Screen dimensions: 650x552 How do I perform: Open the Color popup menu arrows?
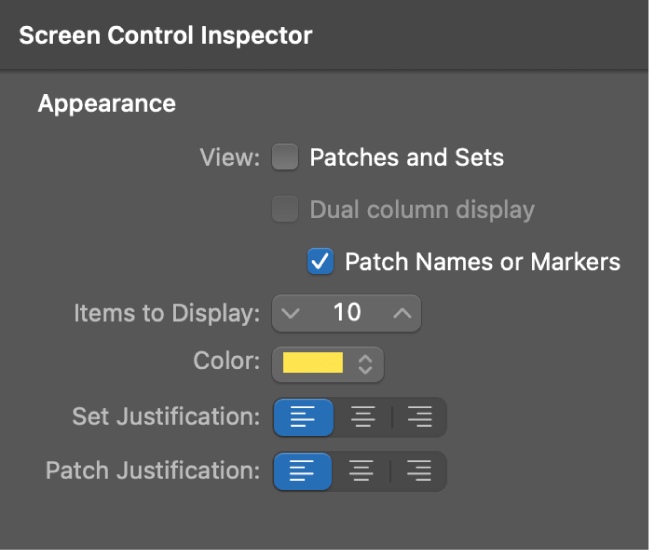coord(365,364)
